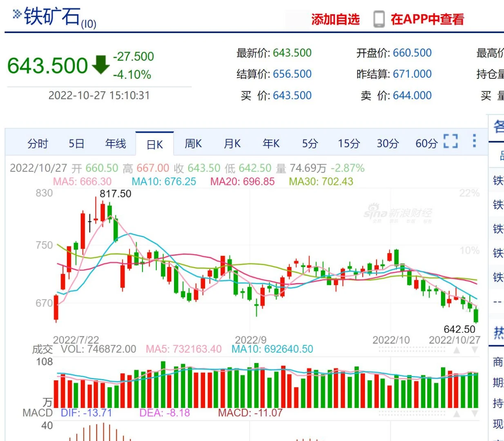The image size is (504, 441).
Task: Click 添加自选 to add to watchlist
Action: 336,19
